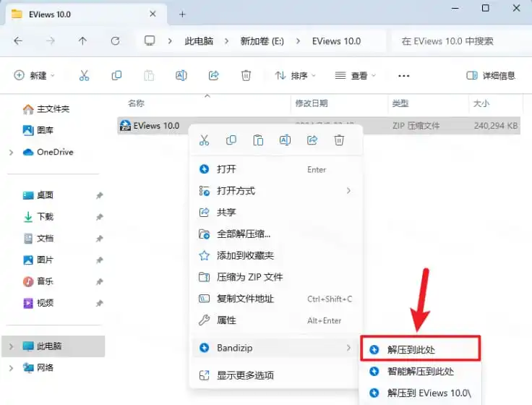This screenshot has width=532, height=405.
Task: Click EViews 10.0 in the address bar
Action: point(336,41)
